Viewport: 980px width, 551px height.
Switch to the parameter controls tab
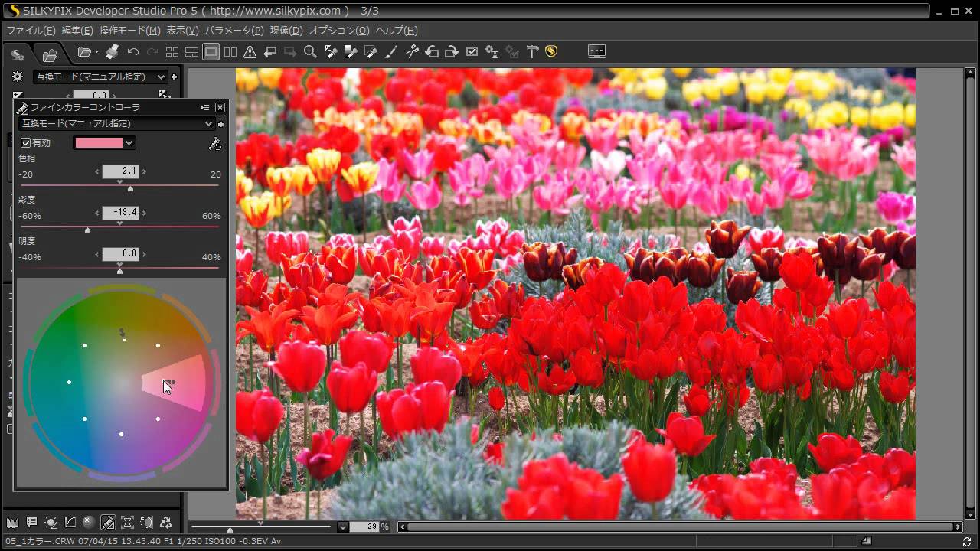17,55
